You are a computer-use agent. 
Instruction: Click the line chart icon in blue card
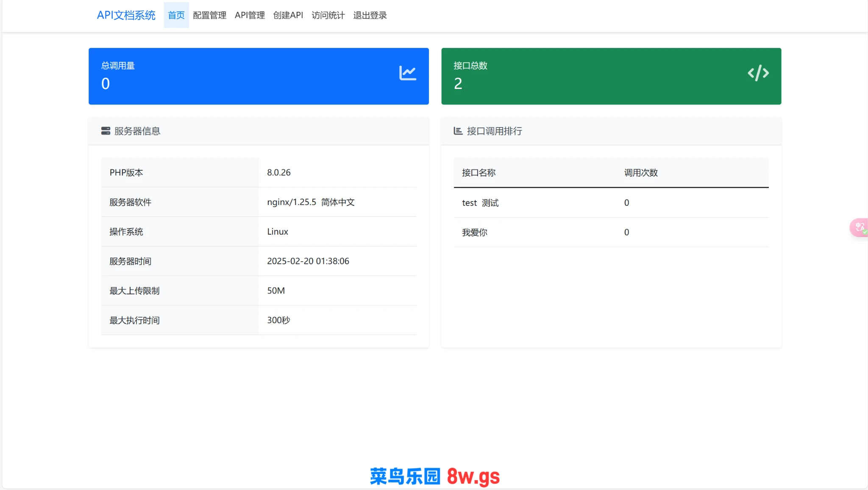tap(407, 73)
